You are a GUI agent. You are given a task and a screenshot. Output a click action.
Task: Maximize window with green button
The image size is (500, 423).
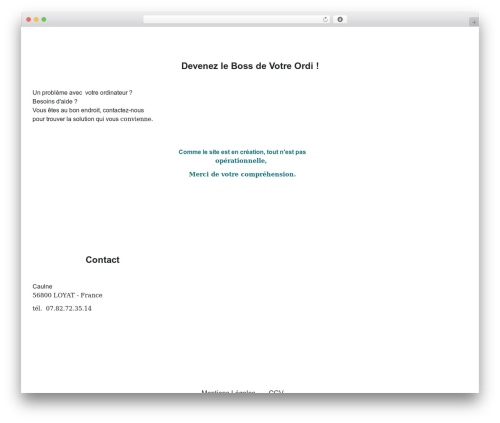coord(44,19)
